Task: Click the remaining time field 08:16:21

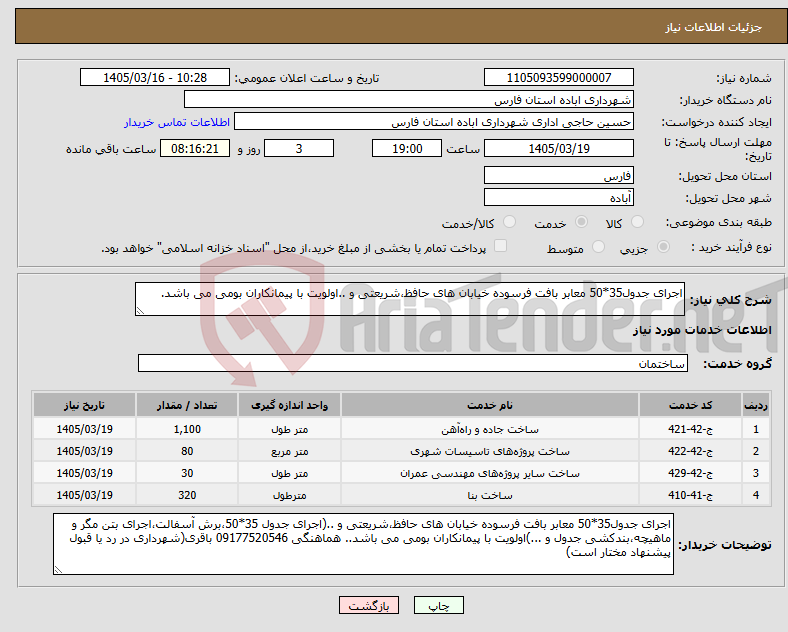Action: (x=195, y=148)
